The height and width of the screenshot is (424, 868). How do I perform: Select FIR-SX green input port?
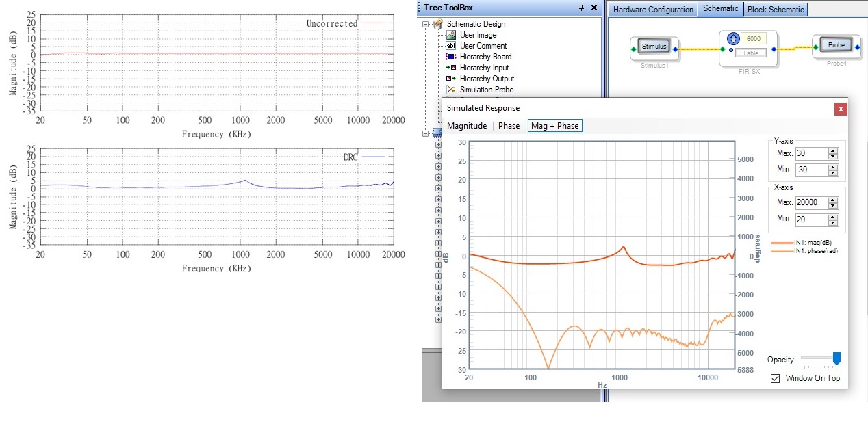click(722, 49)
